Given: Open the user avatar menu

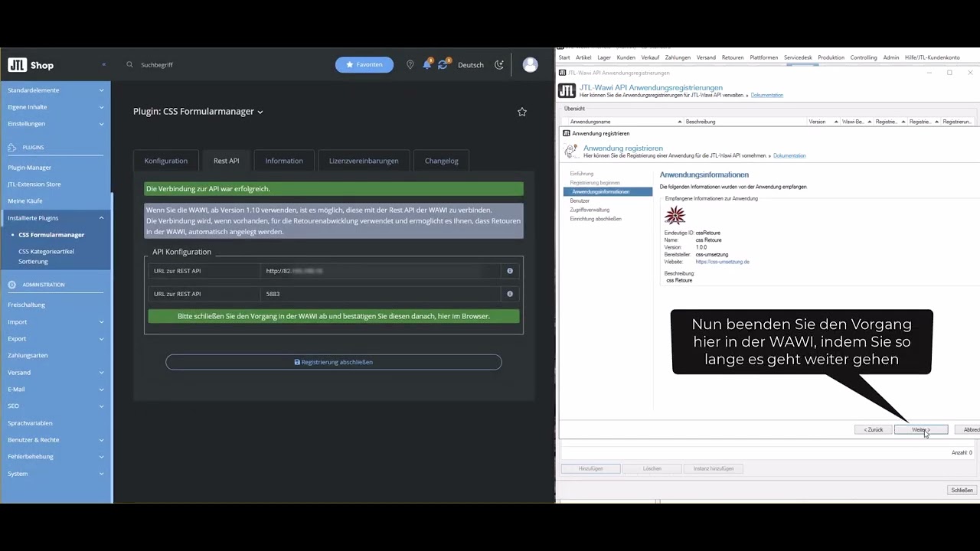Looking at the screenshot, I should 530,65.
